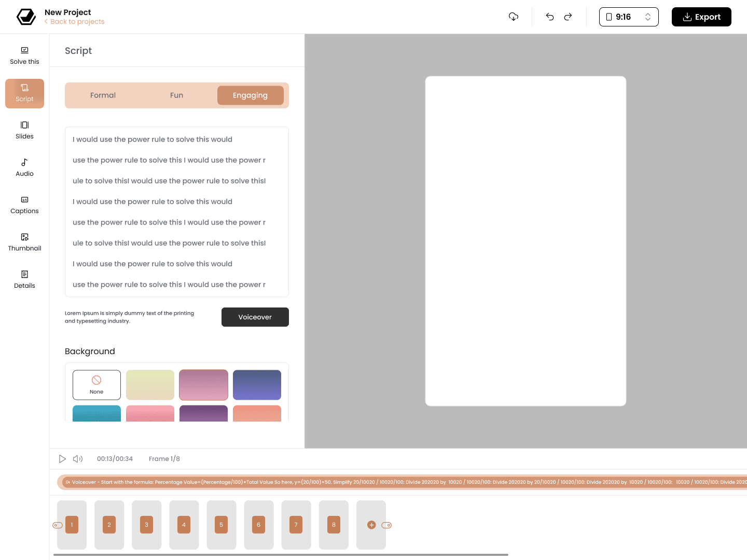This screenshot has width=747, height=560.
Task: Choose the purple-blue background swatch
Action: (x=257, y=385)
